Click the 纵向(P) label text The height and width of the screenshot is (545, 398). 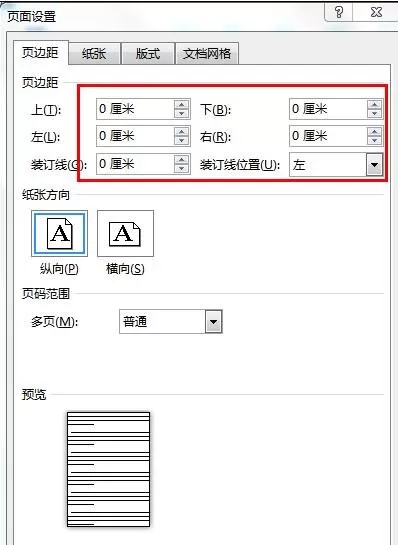[x=59, y=269]
